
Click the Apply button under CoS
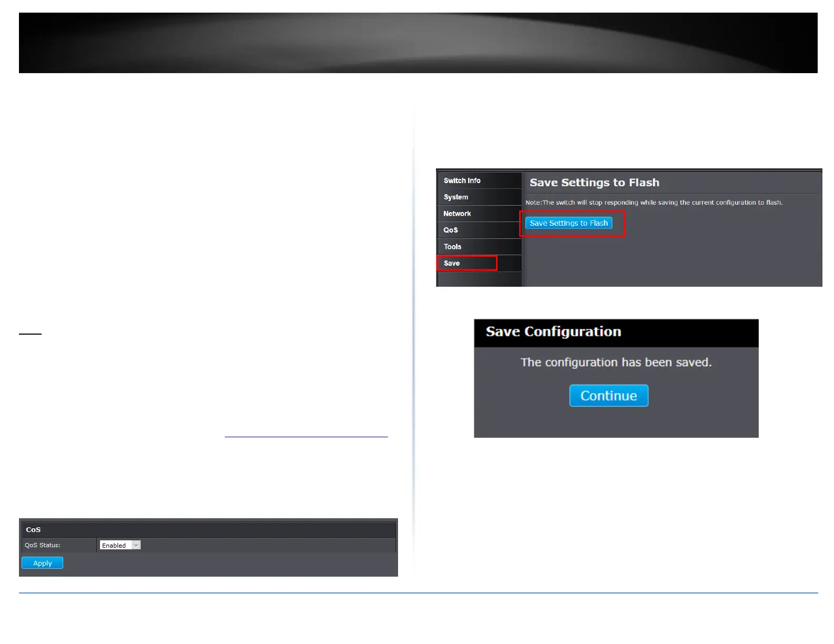click(42, 563)
